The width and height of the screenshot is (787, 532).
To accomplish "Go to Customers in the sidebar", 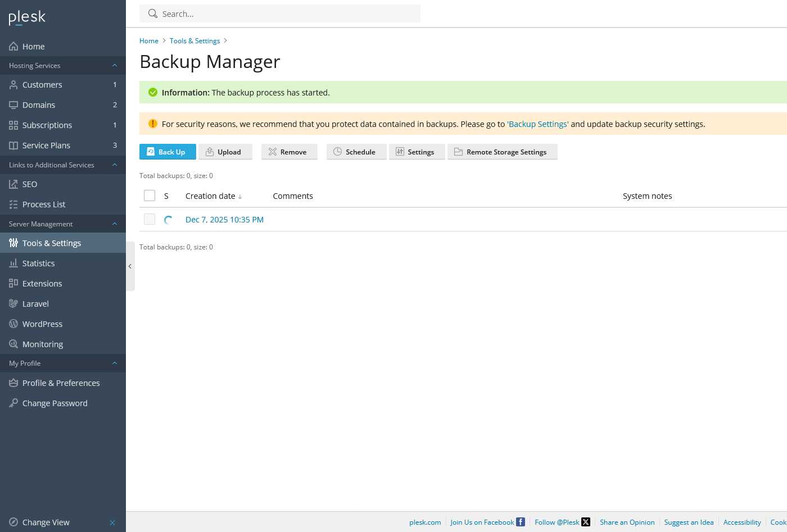I will [x=42, y=85].
